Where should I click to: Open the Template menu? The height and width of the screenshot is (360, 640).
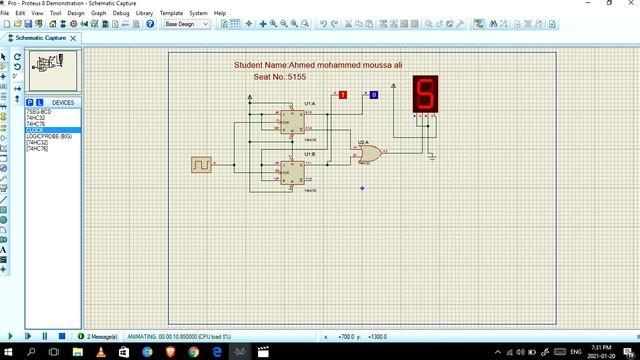(171, 13)
